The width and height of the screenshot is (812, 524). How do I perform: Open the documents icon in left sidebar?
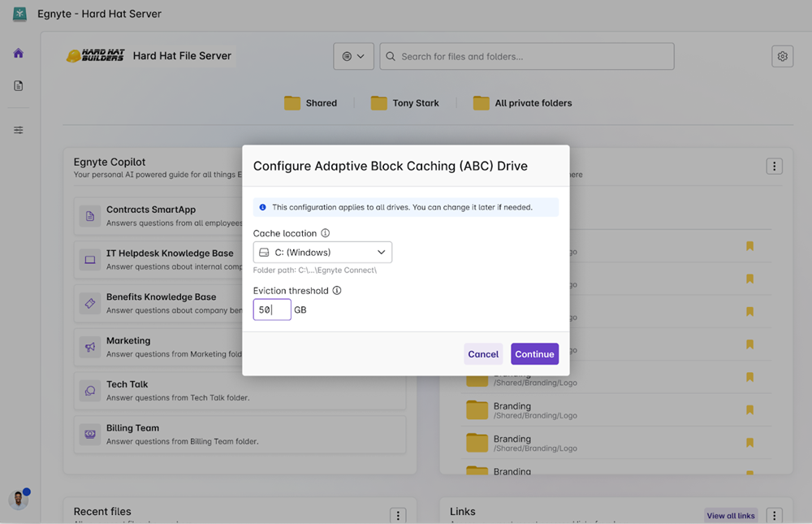click(x=19, y=86)
